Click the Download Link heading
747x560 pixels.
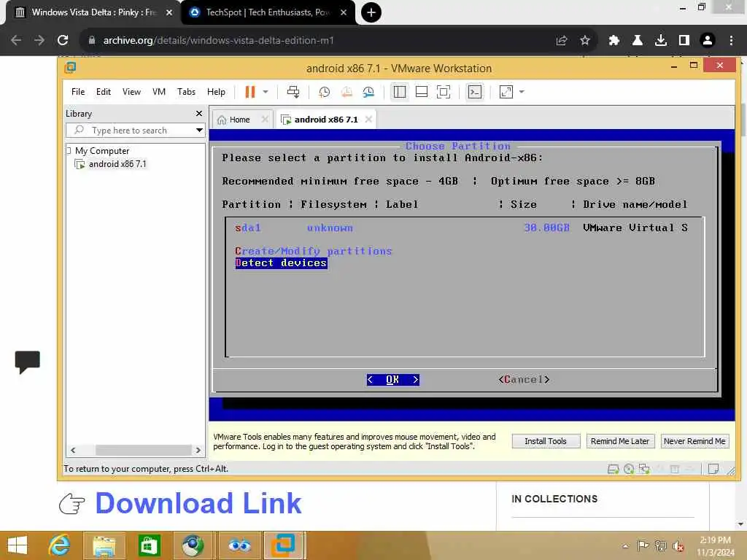(198, 503)
